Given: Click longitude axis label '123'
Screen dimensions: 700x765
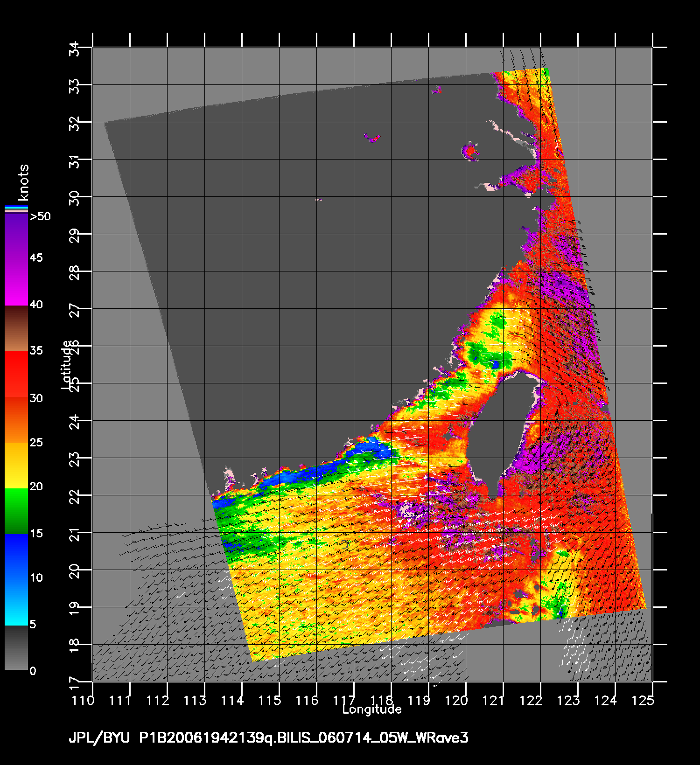Looking at the screenshot, I should [x=568, y=701].
